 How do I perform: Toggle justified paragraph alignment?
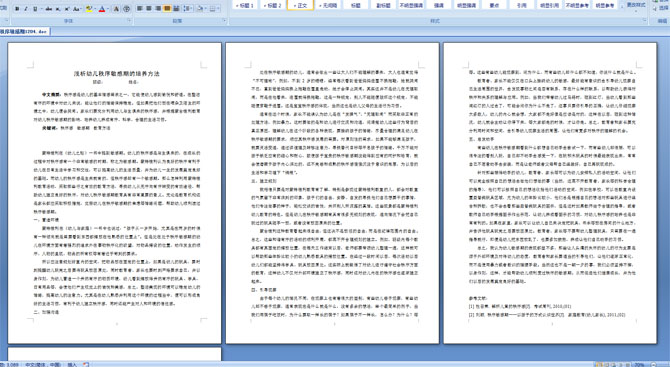coord(167,9)
